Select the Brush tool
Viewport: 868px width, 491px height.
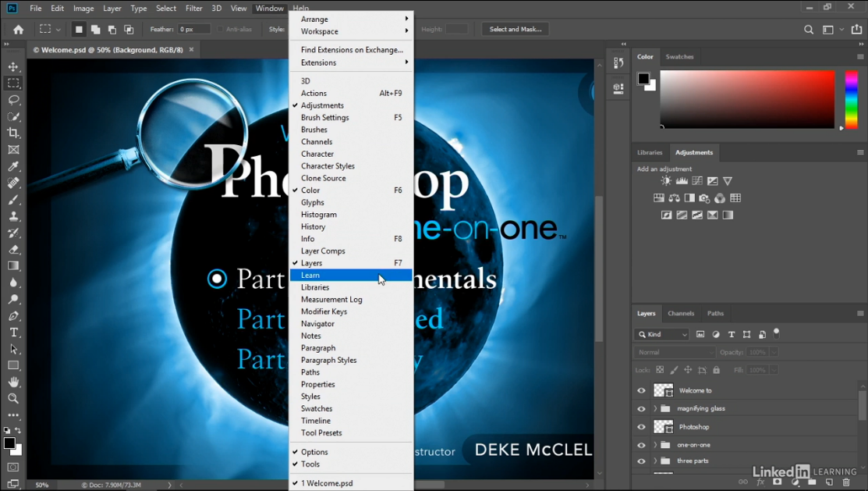(x=13, y=200)
